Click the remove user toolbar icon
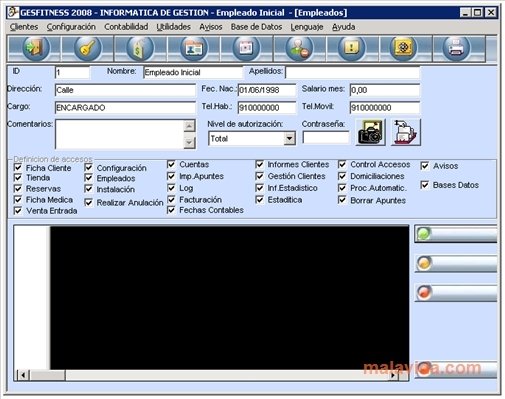 click(x=299, y=49)
